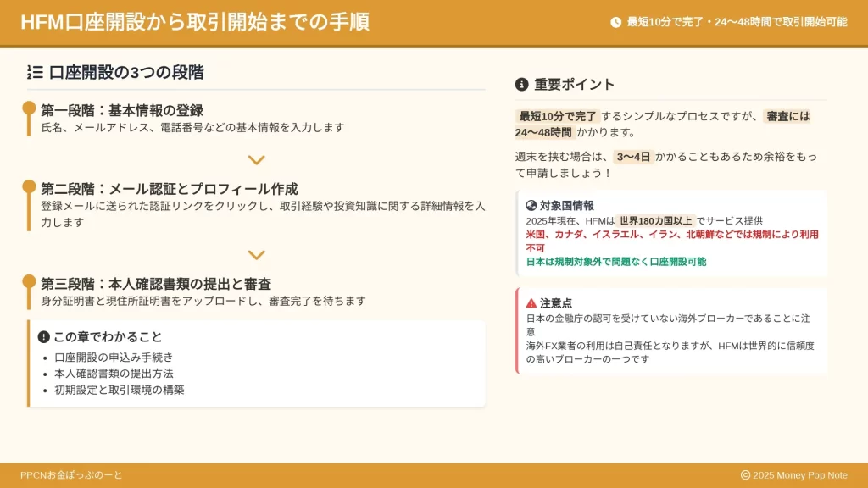This screenshot has width=868, height=488.
Task: Click the numbered list icon beside 口座開設の3つの段階
Action: click(x=35, y=73)
